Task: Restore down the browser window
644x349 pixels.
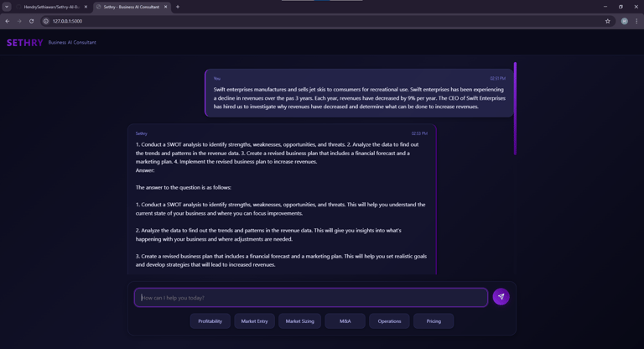Action: tap(621, 7)
